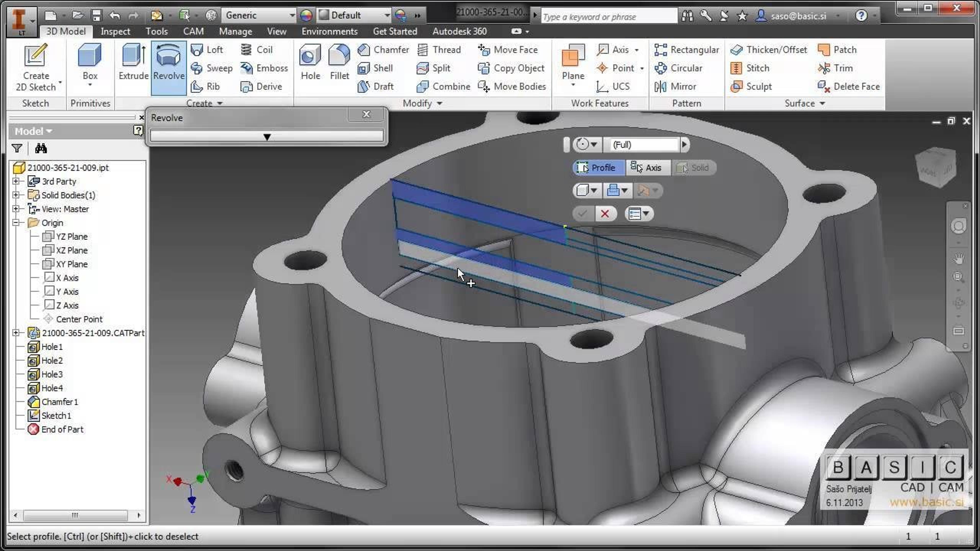Open the Environments ribbon tab
The image size is (980, 551).
tap(329, 32)
